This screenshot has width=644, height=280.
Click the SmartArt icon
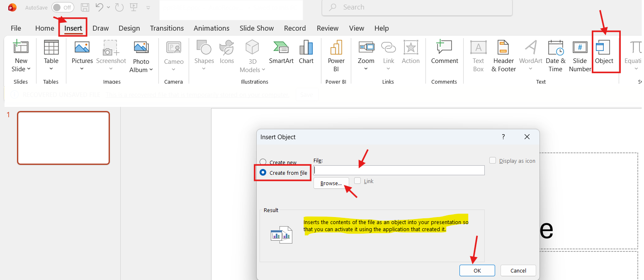pos(281,47)
